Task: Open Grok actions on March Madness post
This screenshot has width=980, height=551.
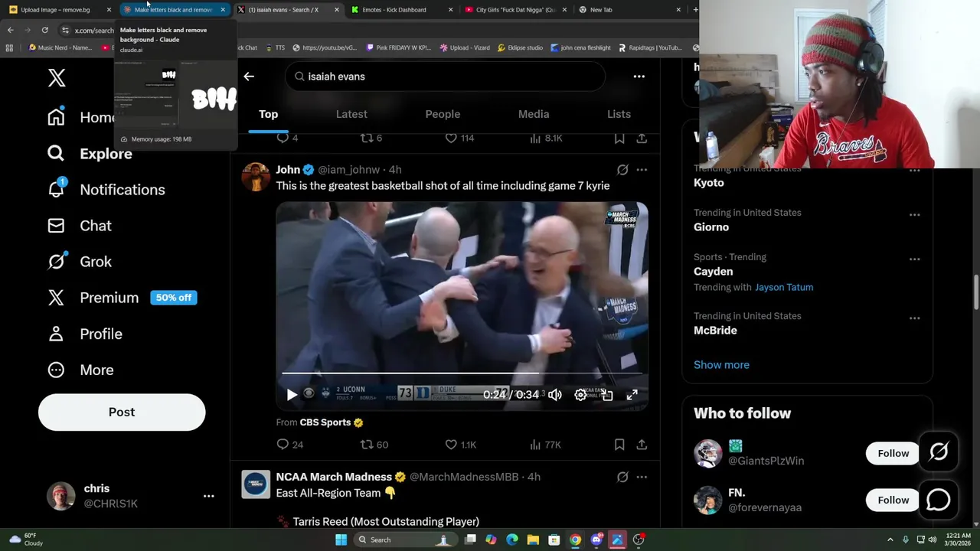Action: tap(622, 477)
